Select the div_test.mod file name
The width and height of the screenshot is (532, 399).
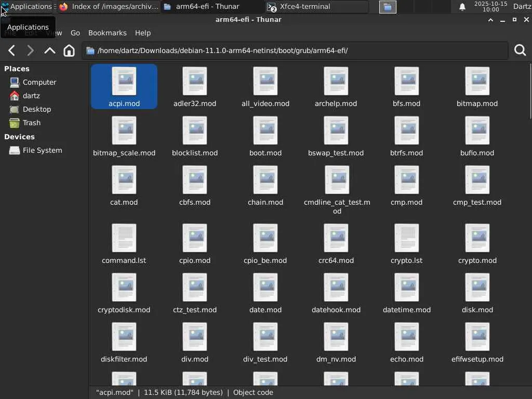click(265, 359)
